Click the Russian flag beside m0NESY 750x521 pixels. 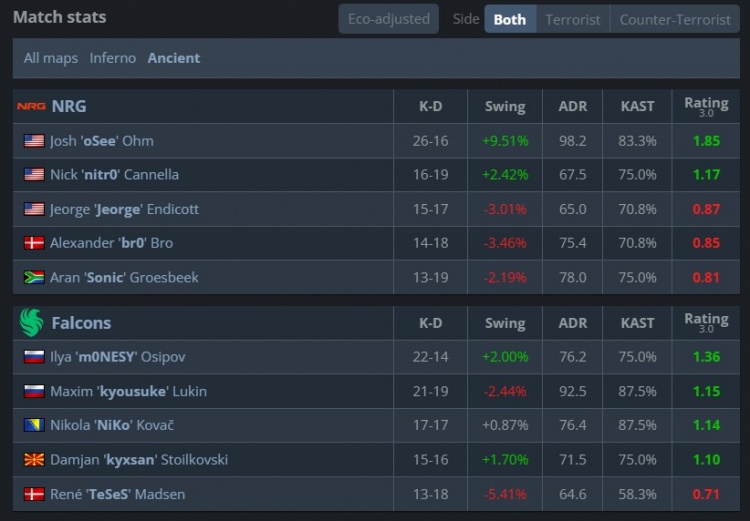click(34, 357)
